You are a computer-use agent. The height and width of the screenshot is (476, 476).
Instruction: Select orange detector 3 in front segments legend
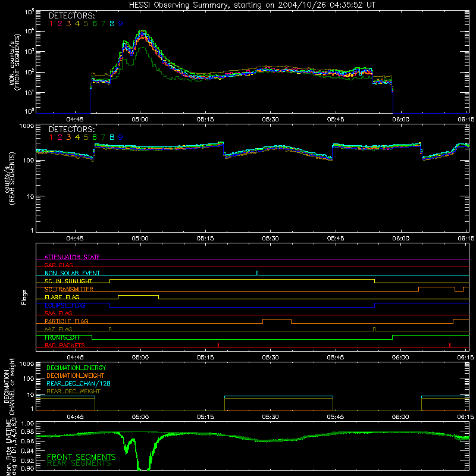[68, 23]
